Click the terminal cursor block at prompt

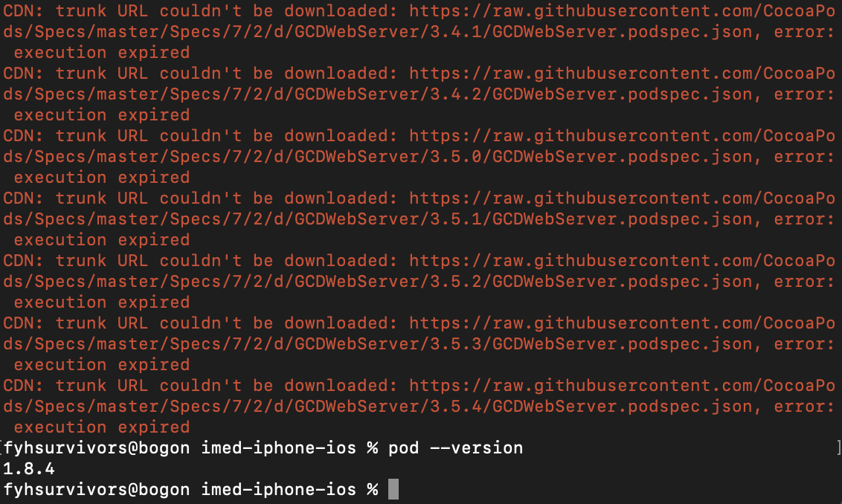point(393,489)
